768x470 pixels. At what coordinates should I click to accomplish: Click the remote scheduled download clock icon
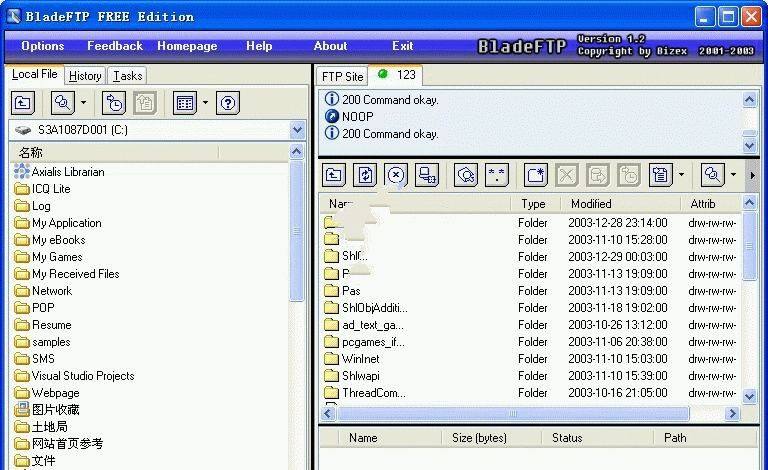(x=629, y=175)
